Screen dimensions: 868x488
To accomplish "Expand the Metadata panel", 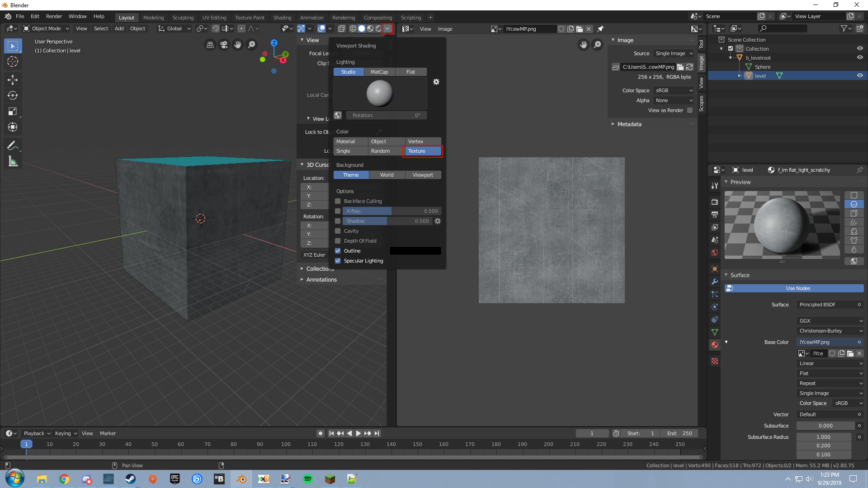I will 629,124.
